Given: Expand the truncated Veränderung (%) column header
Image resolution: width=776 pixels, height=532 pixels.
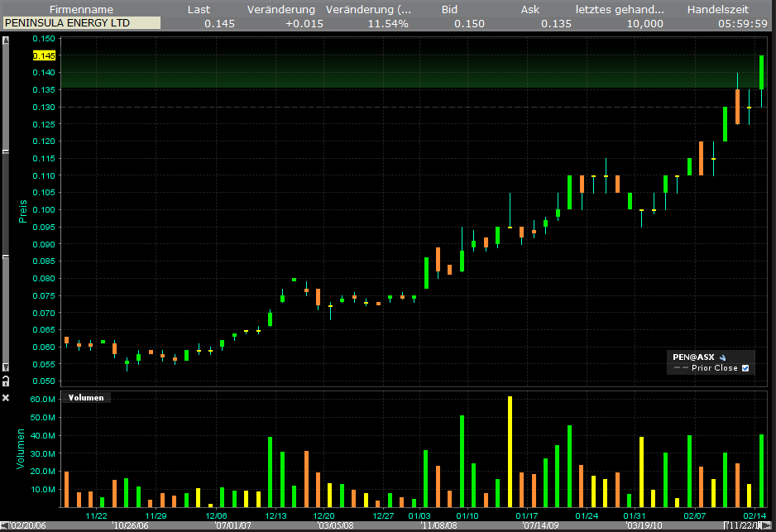Looking at the screenshot, I should click(x=369, y=9).
